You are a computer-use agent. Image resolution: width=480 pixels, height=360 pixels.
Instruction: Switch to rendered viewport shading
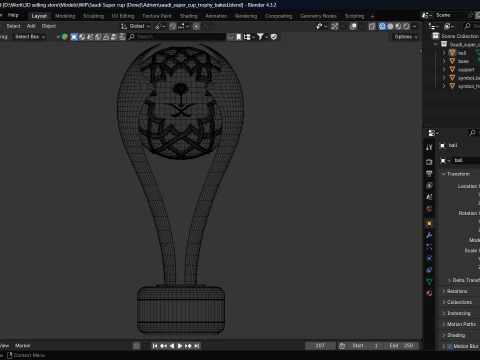(406, 26)
